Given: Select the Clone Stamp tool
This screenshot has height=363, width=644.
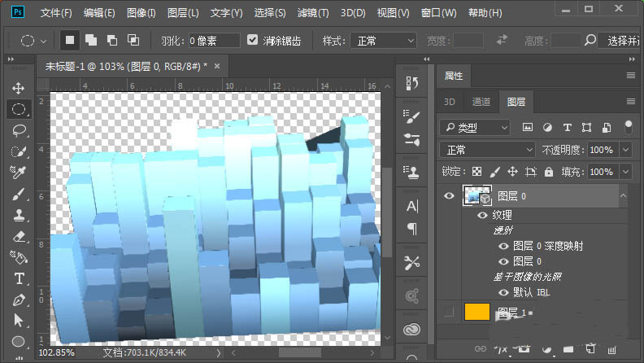Looking at the screenshot, I should pyautogui.click(x=19, y=215).
